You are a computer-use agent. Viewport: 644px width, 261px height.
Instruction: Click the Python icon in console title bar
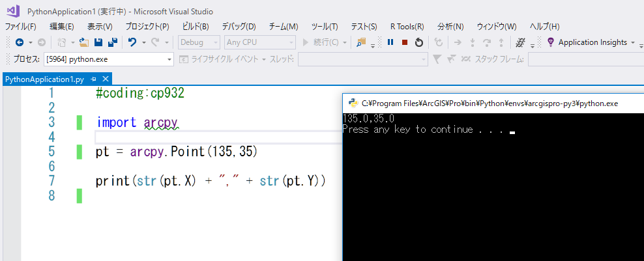click(352, 103)
